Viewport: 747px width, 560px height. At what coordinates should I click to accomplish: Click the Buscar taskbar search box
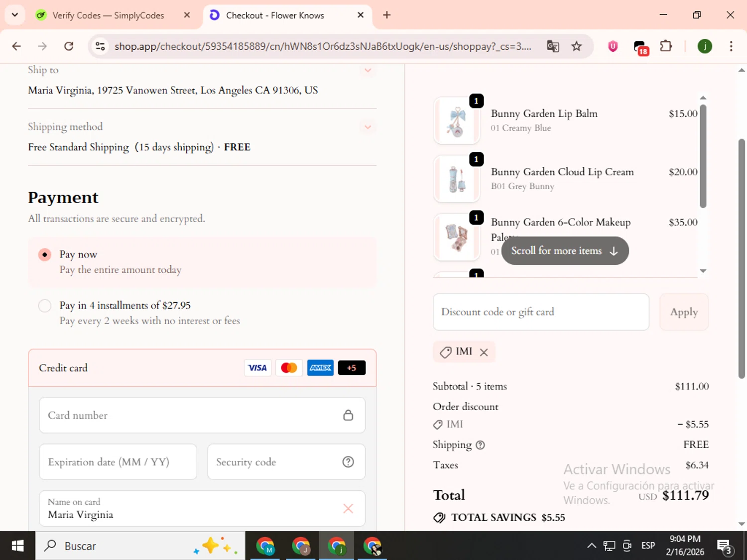pos(140,546)
